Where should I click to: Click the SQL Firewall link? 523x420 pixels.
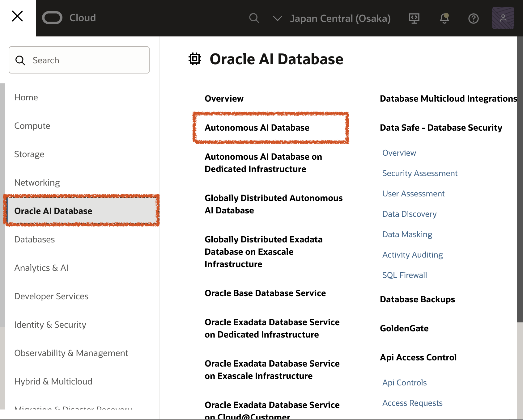coord(404,275)
